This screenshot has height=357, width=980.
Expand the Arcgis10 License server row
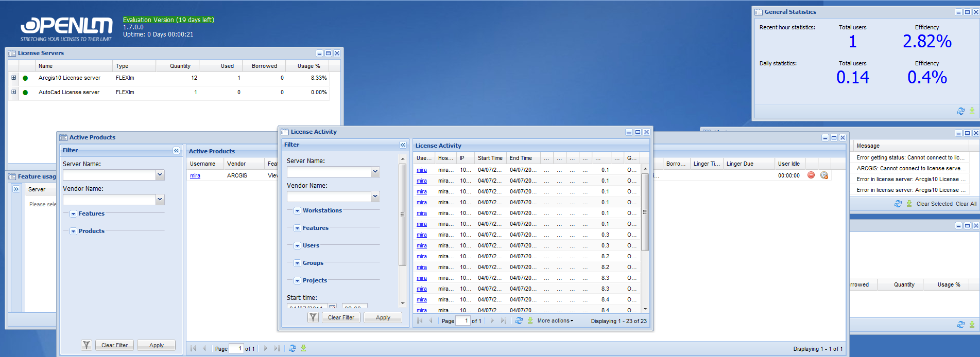(x=14, y=78)
